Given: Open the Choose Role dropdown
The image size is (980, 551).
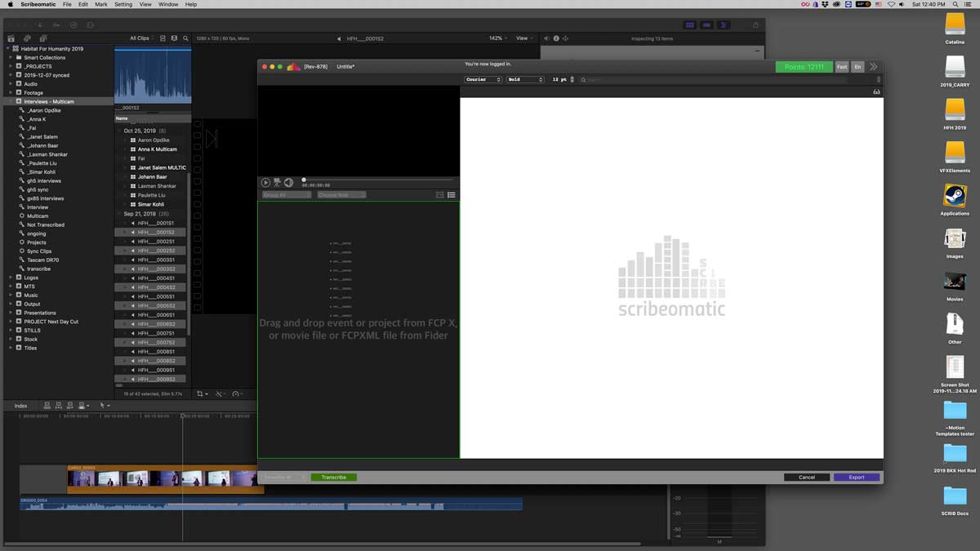Looking at the screenshot, I should 341,195.
